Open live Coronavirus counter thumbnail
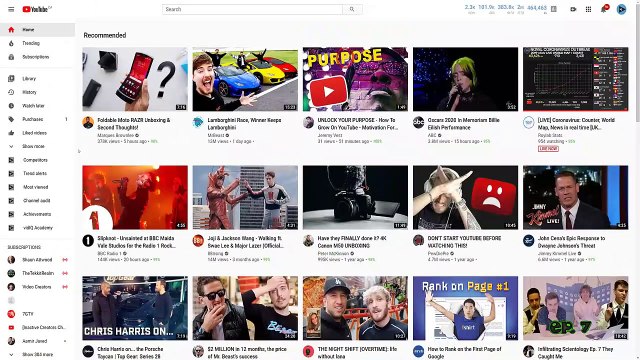Screen dimensions: 640x360 point(576,79)
